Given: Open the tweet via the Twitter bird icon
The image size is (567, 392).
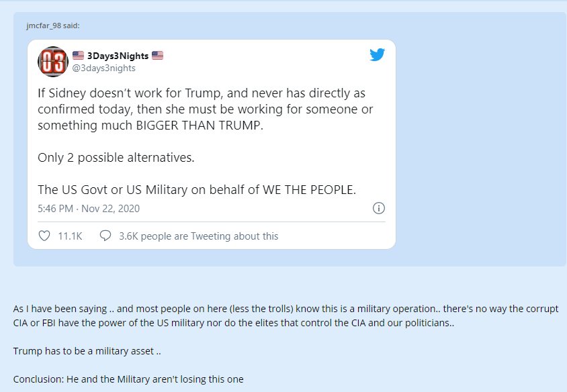Looking at the screenshot, I should (378, 55).
